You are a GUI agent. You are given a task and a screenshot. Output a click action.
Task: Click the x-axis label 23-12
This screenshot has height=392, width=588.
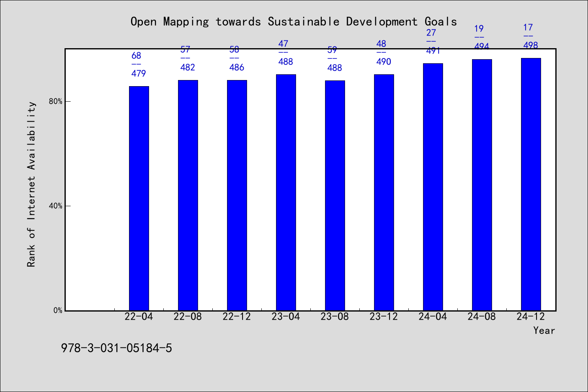pos(384,316)
